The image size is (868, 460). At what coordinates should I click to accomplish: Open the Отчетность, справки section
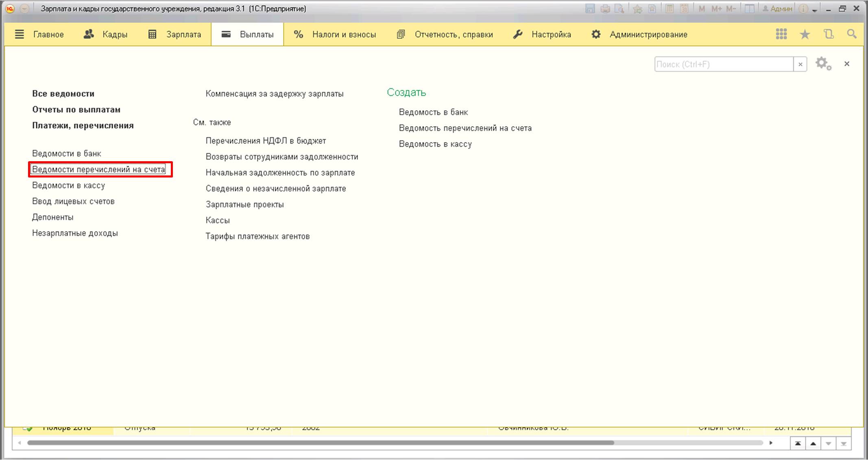click(x=445, y=35)
